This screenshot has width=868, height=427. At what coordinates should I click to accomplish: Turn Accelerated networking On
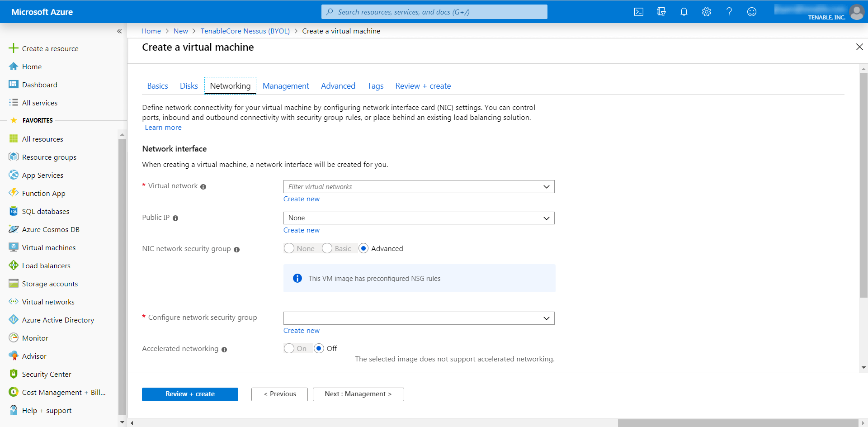tap(289, 348)
